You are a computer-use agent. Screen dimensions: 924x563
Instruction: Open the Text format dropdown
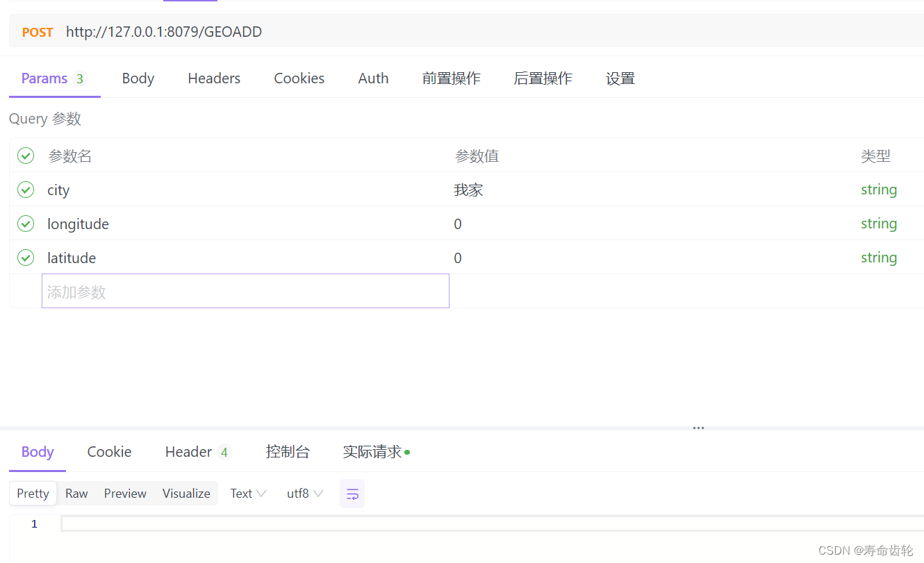click(x=247, y=494)
